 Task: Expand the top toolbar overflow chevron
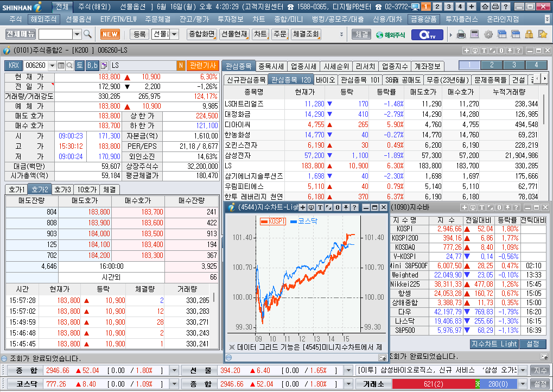[x=341, y=34]
